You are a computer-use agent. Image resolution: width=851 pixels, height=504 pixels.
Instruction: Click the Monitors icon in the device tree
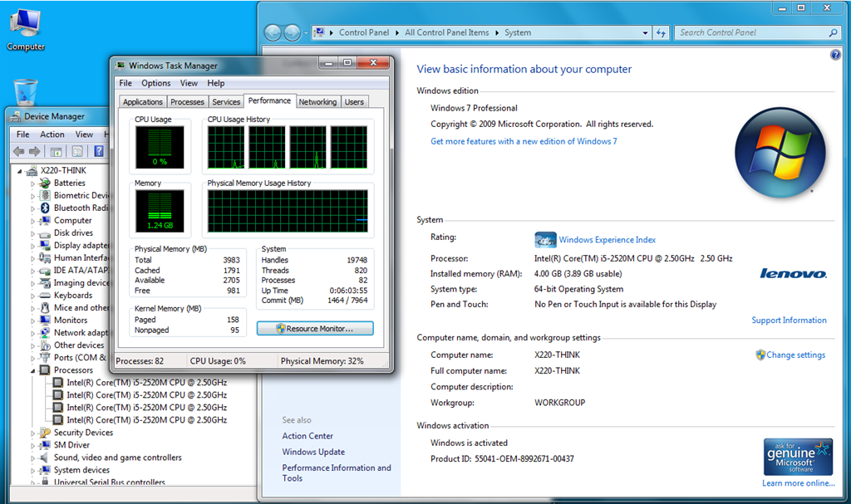[x=45, y=321]
